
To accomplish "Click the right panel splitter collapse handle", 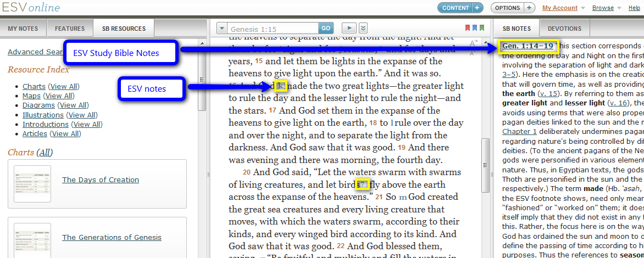I will [x=492, y=175].
